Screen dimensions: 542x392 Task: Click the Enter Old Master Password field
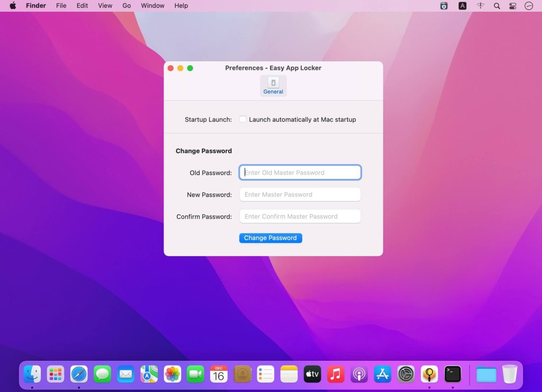(x=300, y=172)
